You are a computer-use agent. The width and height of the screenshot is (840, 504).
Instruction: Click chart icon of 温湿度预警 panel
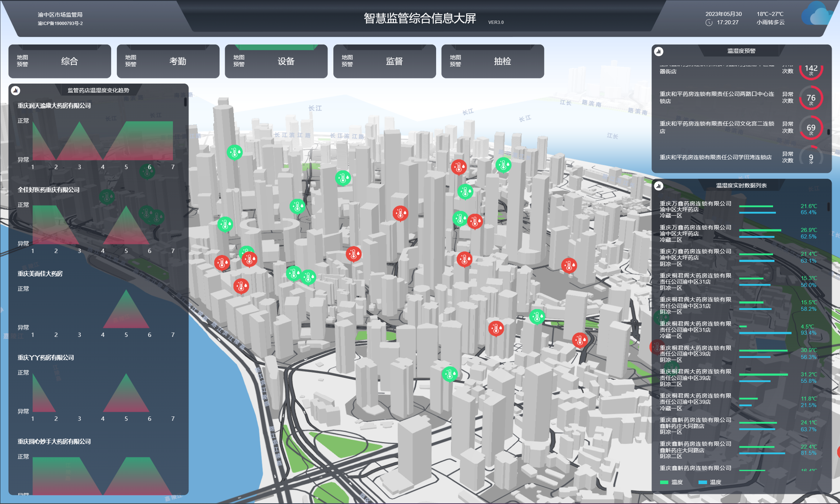point(659,51)
